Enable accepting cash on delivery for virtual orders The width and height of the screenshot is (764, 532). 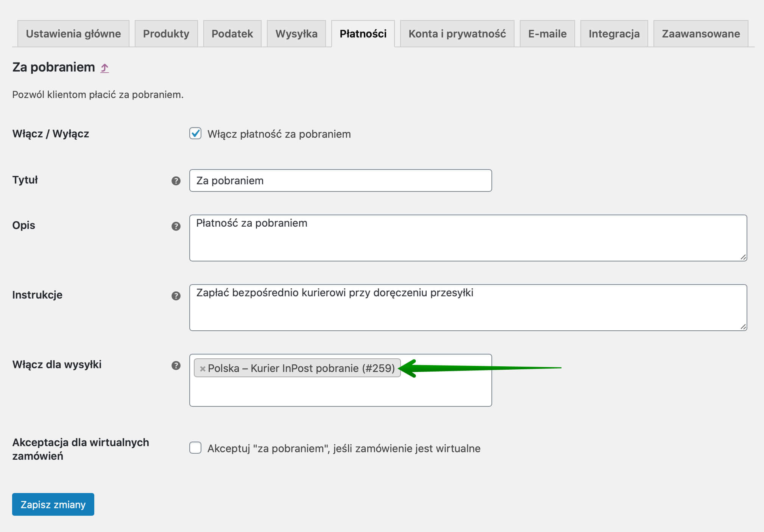195,448
